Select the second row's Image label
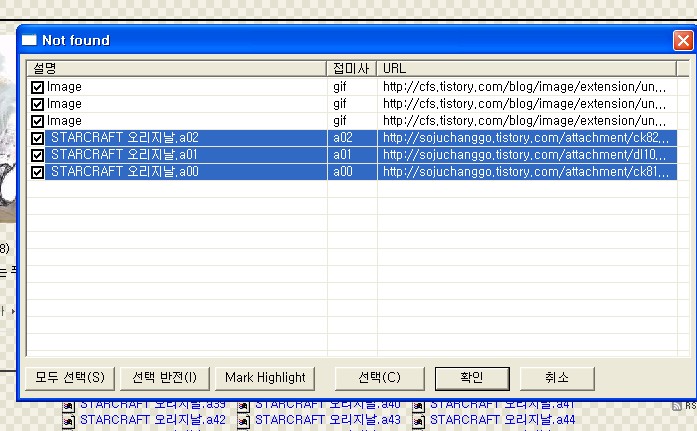Viewport: 697px width, 431px height. (64, 104)
